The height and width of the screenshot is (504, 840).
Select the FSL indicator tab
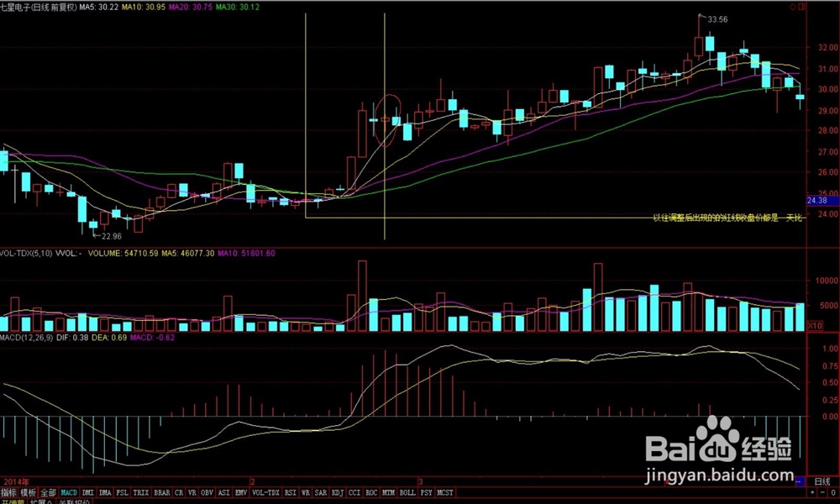(122, 493)
